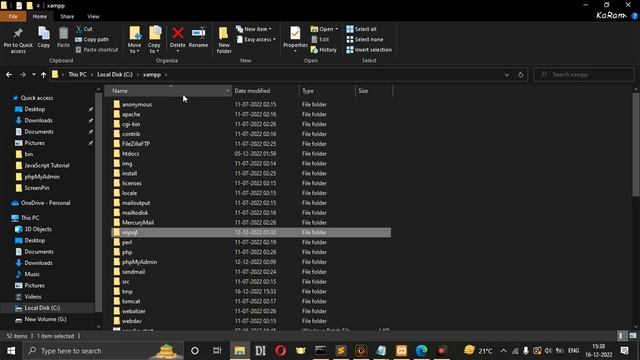This screenshot has width=640, height=360.
Task: Click the Cut scissors icon
Action: tap(79, 29)
